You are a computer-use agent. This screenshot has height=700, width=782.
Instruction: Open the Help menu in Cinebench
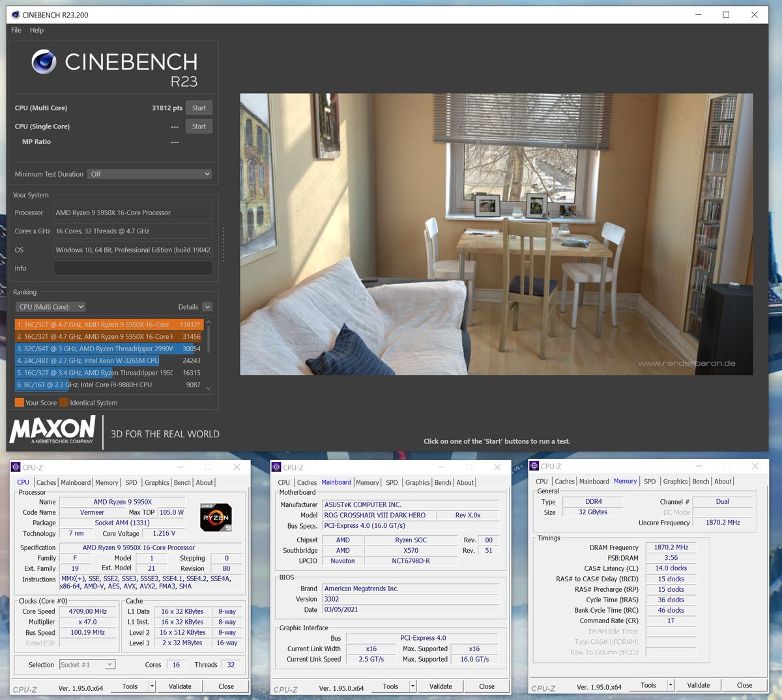(x=36, y=30)
